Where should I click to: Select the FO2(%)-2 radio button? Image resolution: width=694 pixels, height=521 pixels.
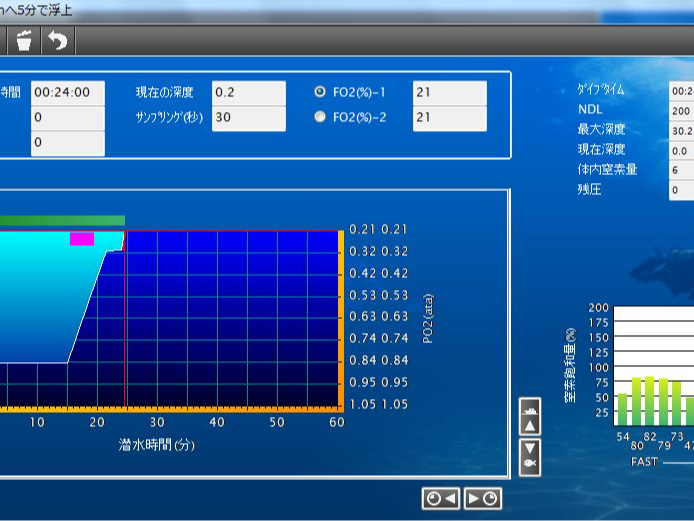320,117
